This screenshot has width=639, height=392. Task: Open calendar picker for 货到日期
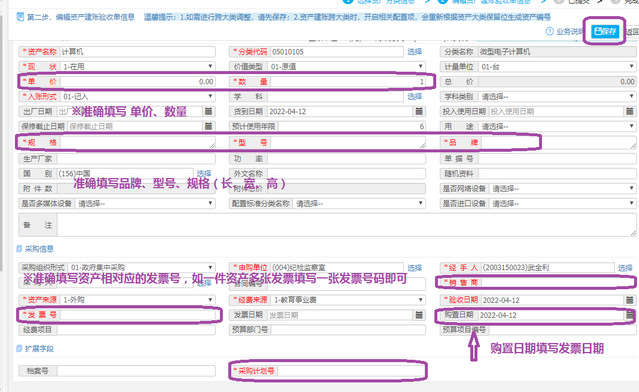pos(419,111)
